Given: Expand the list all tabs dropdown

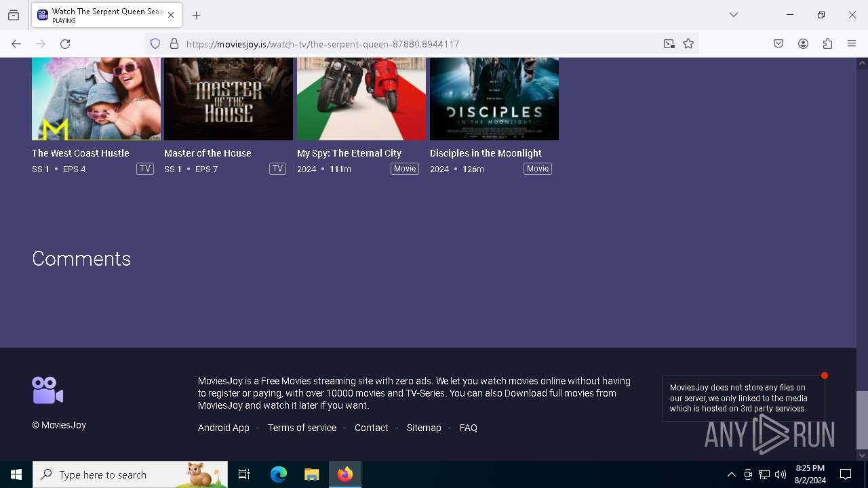Looking at the screenshot, I should [x=734, y=15].
